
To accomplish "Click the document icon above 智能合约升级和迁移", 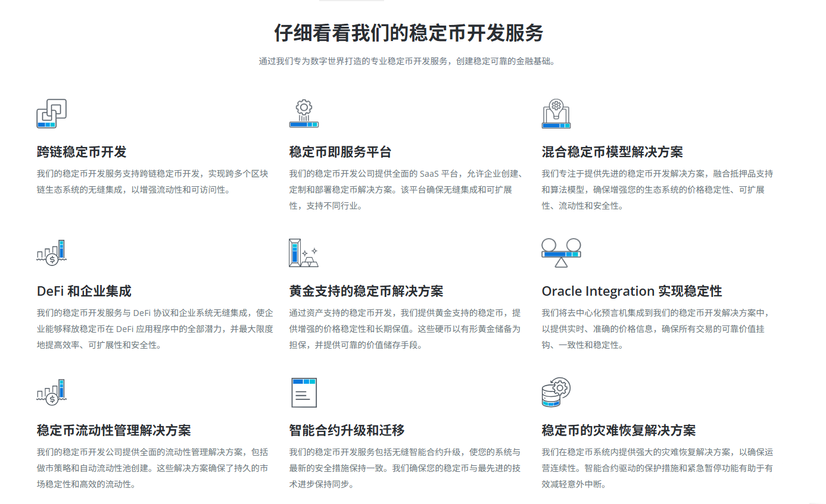I will [304, 392].
